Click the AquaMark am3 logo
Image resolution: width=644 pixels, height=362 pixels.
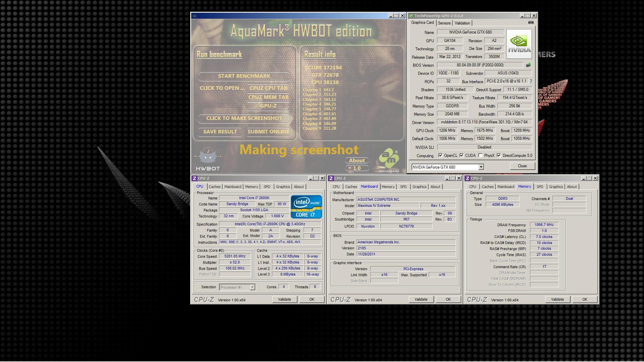(389, 161)
